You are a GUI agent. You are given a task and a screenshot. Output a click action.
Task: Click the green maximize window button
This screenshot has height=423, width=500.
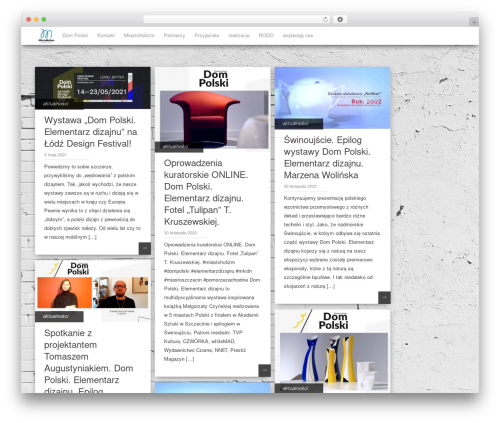(x=44, y=20)
